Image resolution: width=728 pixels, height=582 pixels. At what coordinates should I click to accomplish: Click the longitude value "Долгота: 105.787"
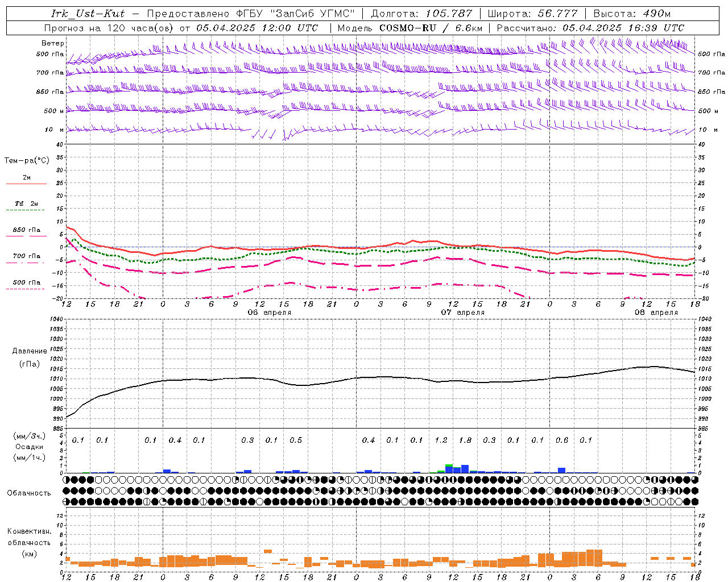pos(421,14)
